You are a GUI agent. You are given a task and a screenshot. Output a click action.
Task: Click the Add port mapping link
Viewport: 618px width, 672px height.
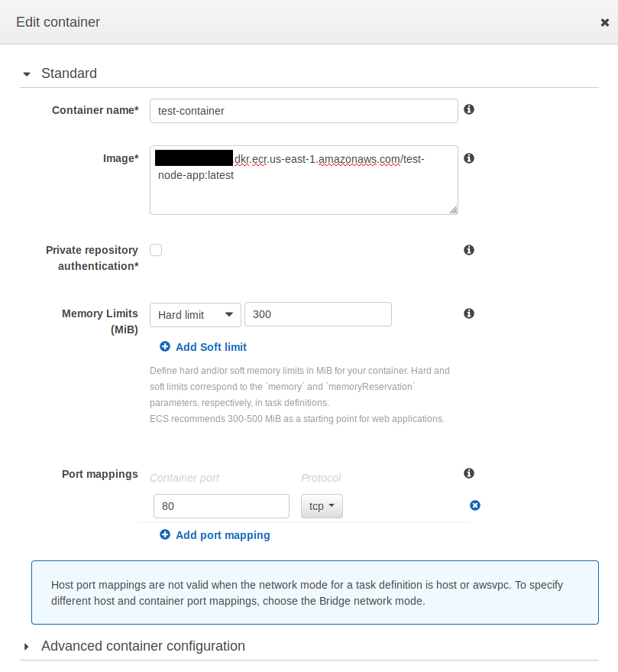(x=222, y=535)
